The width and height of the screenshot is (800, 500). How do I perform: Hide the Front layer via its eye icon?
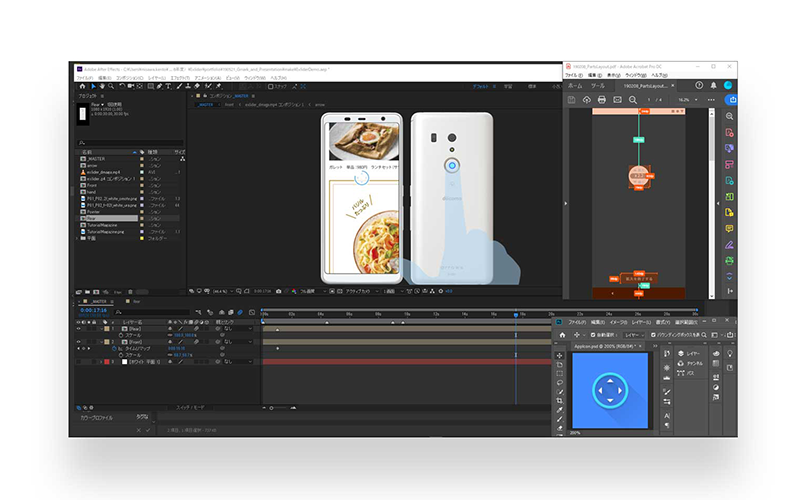[79, 342]
